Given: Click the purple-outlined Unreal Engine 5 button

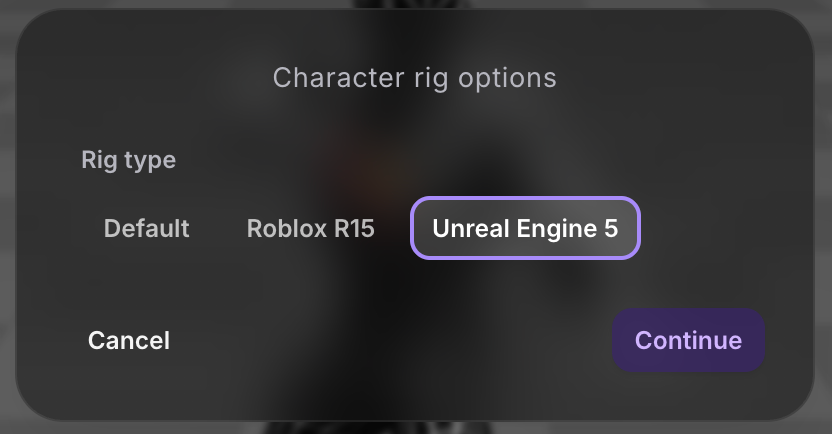Looking at the screenshot, I should [525, 228].
